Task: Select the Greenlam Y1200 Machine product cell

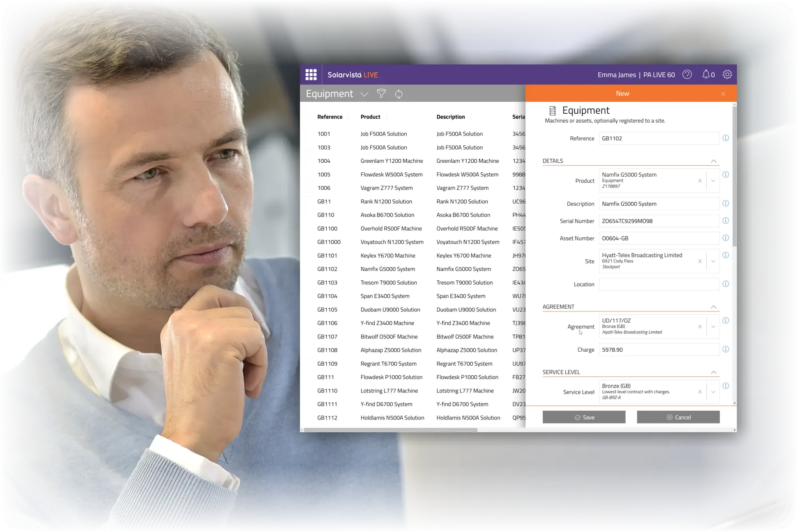Action: (x=392, y=161)
